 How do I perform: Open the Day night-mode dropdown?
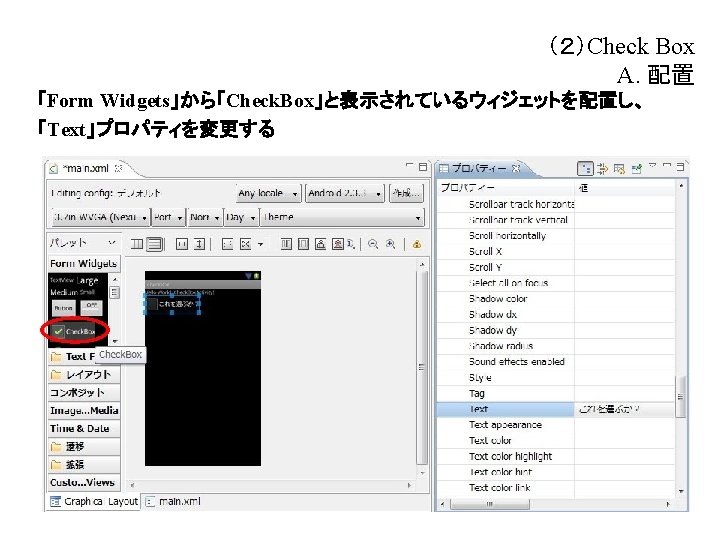click(x=241, y=217)
